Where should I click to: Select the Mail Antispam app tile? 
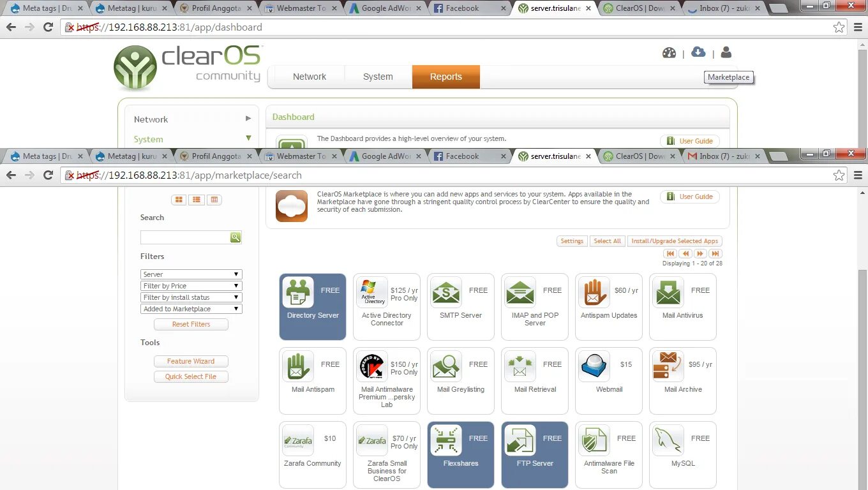(313, 381)
